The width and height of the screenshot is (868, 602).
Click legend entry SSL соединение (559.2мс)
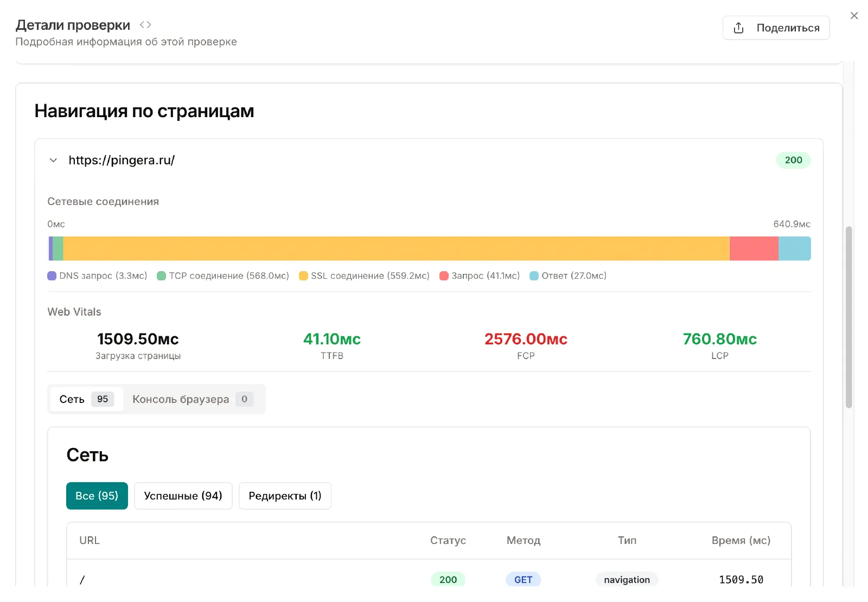pos(365,276)
